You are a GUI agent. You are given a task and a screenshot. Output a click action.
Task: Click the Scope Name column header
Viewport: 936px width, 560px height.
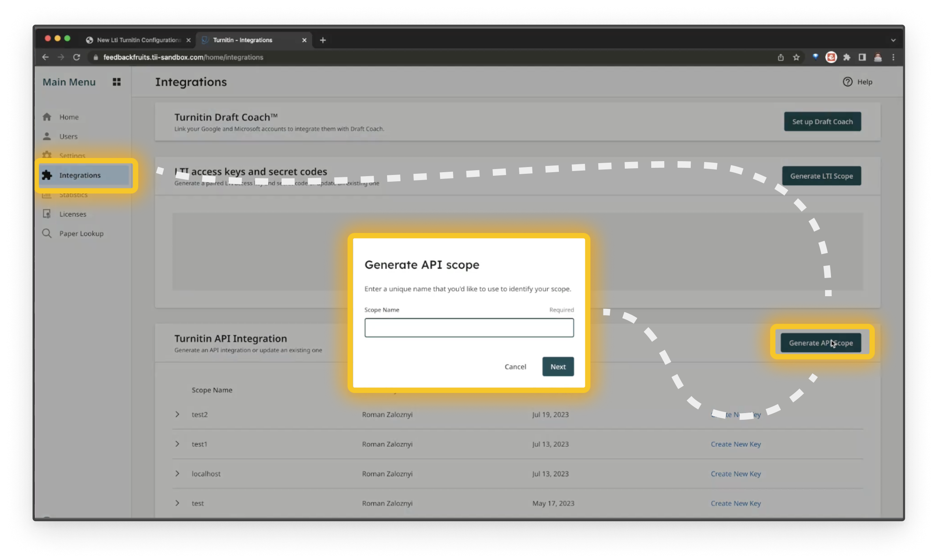point(212,390)
